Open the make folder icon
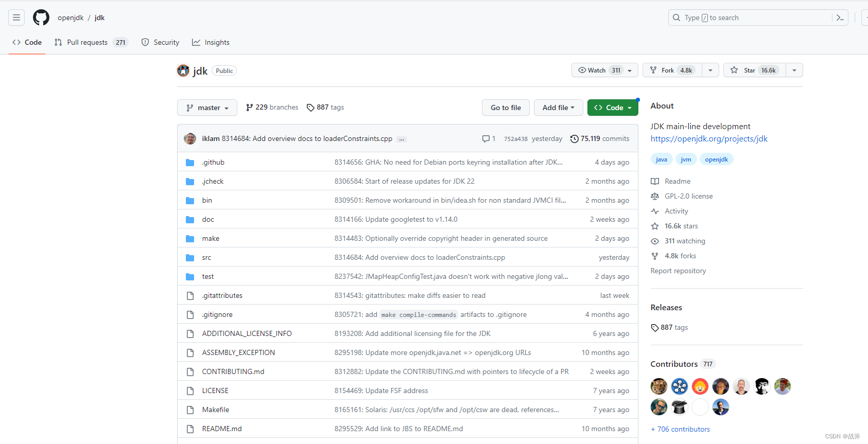The width and height of the screenshot is (868, 444). coord(190,238)
